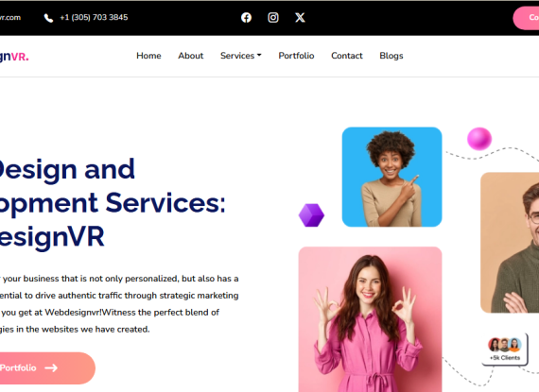
Task: Open the Contact nav item
Action: click(347, 56)
